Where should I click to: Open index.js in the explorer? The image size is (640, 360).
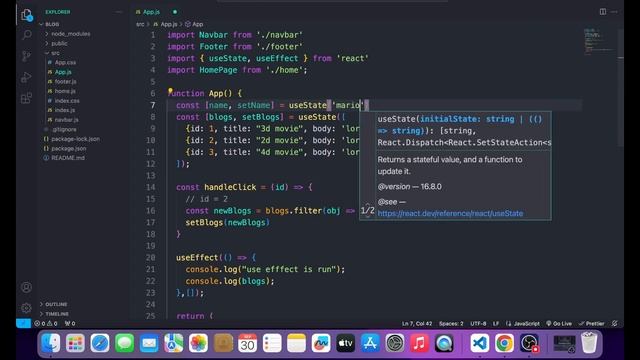(64, 110)
